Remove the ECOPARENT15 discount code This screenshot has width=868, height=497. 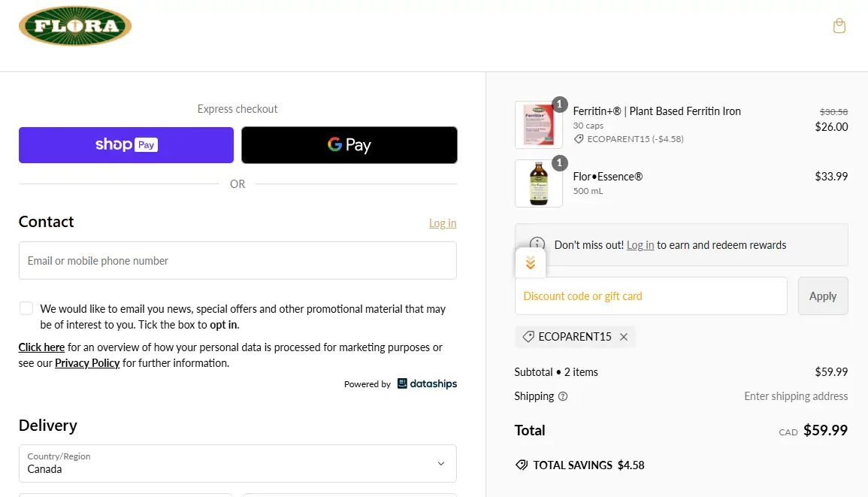tap(624, 337)
